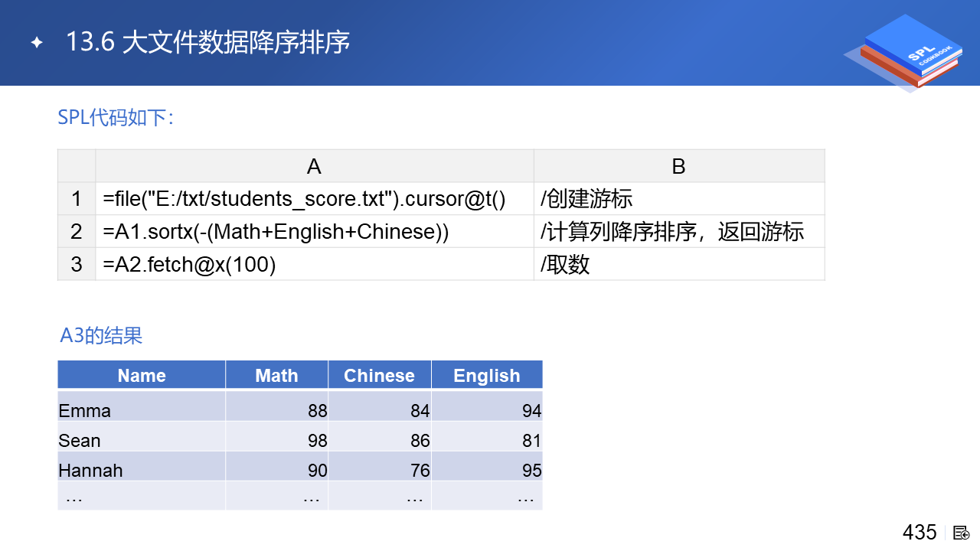Click the SPL Cookbook book logo
Viewport: 980px width, 551px height.
pos(903,52)
